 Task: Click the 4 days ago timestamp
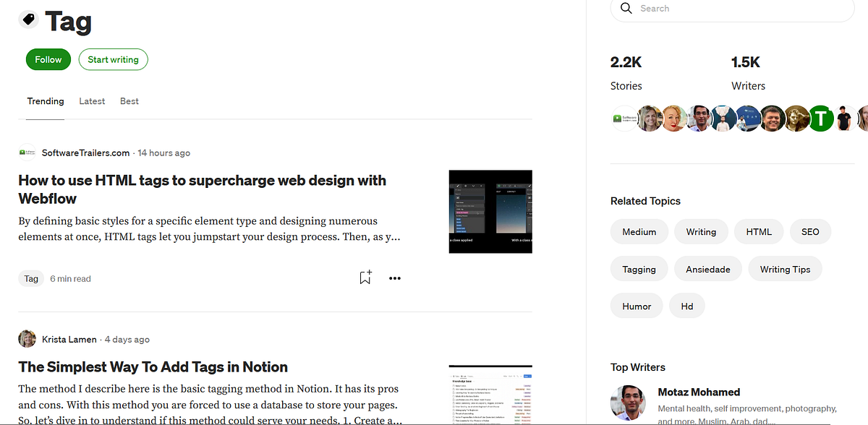click(127, 339)
